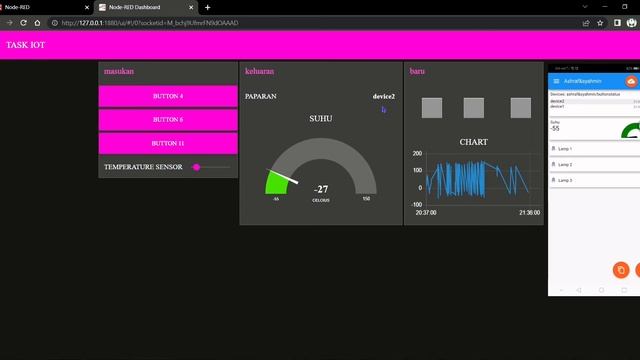Screen dimensions: 640x360
Task: Click the middle gray indicator square in baru
Action: coord(474,108)
